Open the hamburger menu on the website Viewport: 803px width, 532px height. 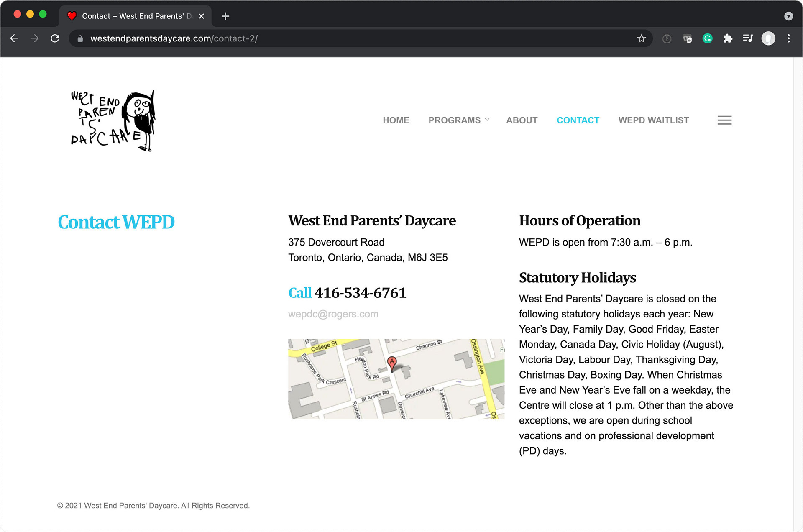click(x=724, y=120)
